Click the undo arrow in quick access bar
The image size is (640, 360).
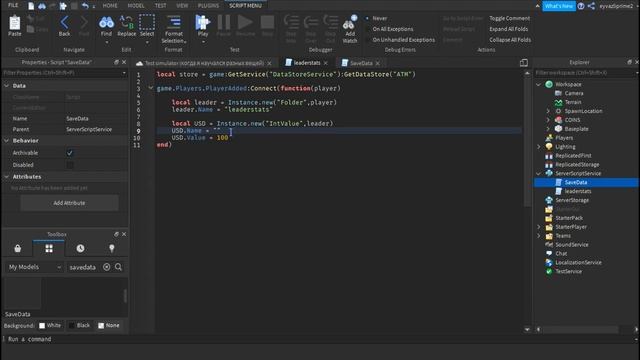click(x=85, y=6)
